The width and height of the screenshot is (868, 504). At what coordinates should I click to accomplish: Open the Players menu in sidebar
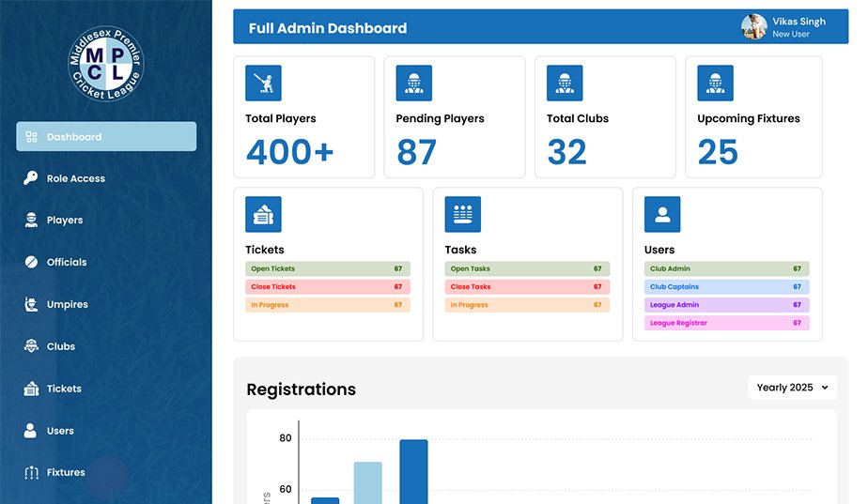pyautogui.click(x=64, y=221)
